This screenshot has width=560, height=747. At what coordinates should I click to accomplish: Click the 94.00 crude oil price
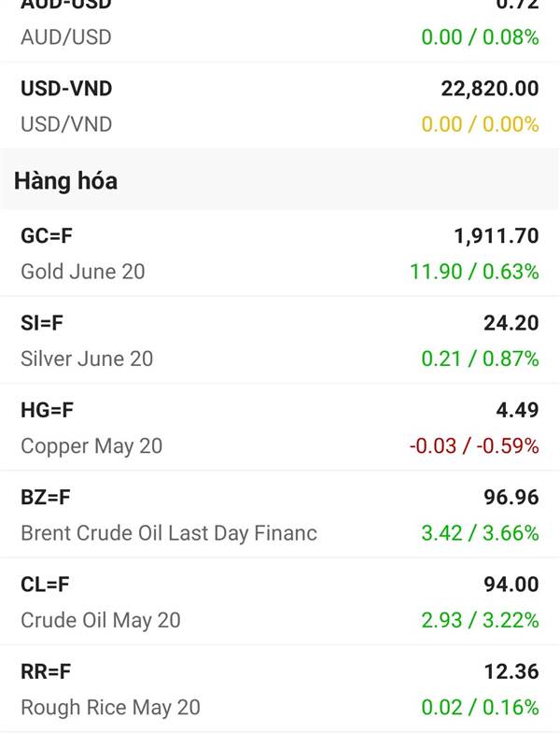511,585
